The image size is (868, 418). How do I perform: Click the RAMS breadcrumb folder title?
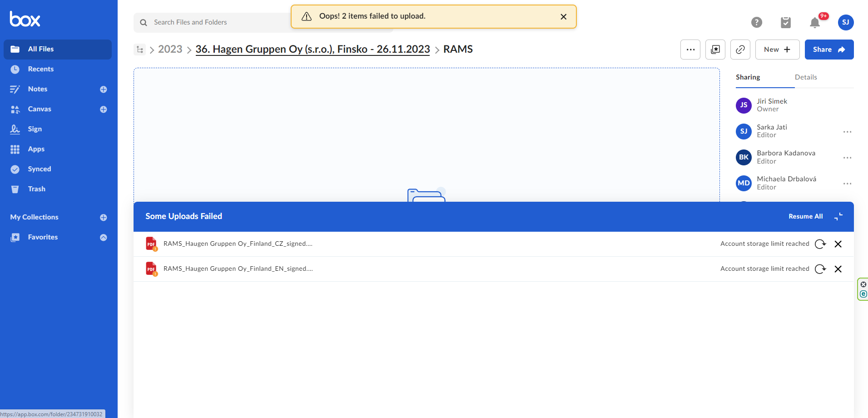[x=458, y=49]
